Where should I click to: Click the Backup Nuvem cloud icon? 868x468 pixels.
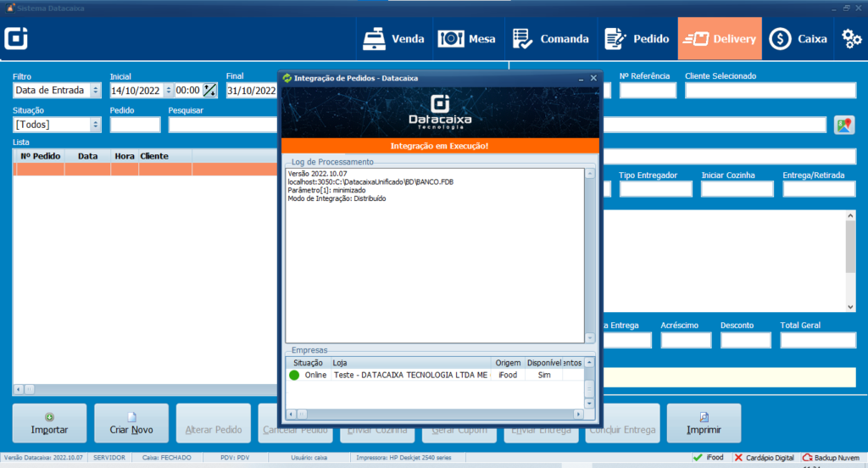(x=807, y=457)
